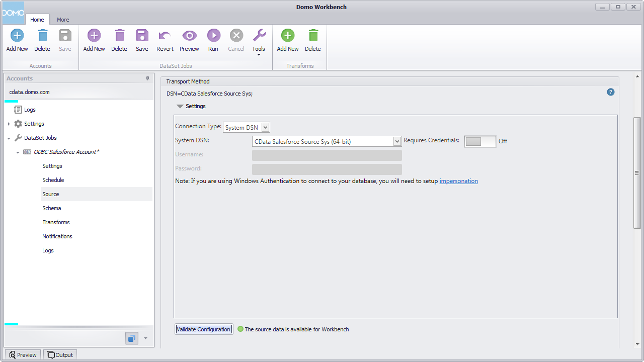Open the Connection Type dropdown
This screenshot has height=362, width=644.
click(266, 127)
